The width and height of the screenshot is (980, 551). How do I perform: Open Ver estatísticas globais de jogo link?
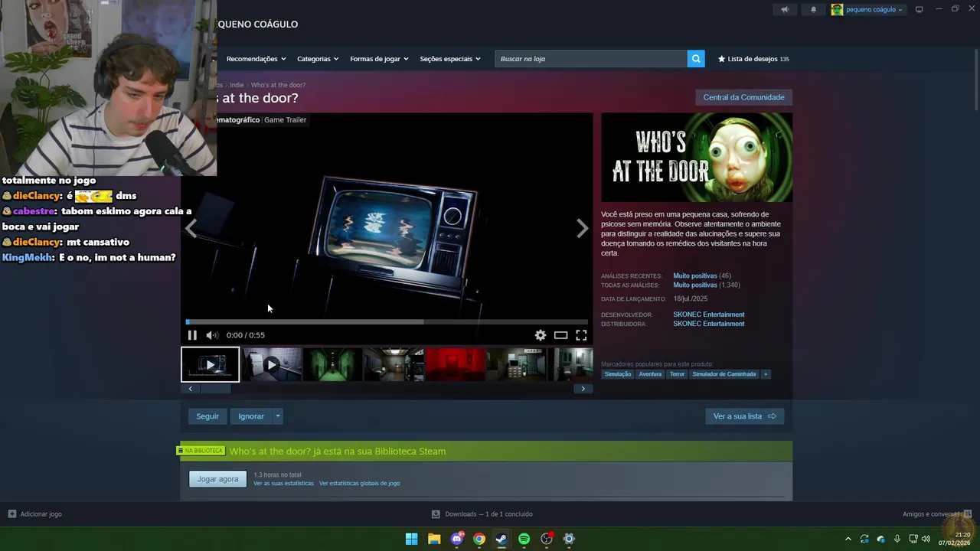point(359,484)
